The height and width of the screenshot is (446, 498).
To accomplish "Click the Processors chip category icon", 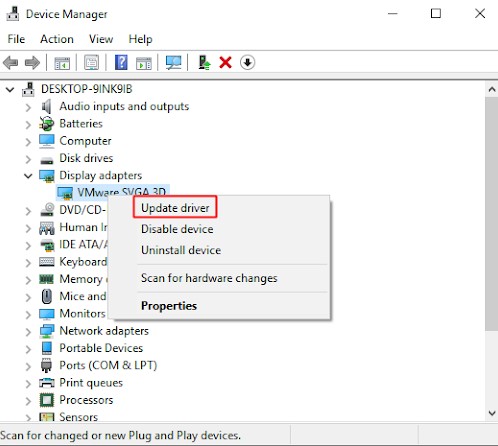I will click(x=47, y=400).
